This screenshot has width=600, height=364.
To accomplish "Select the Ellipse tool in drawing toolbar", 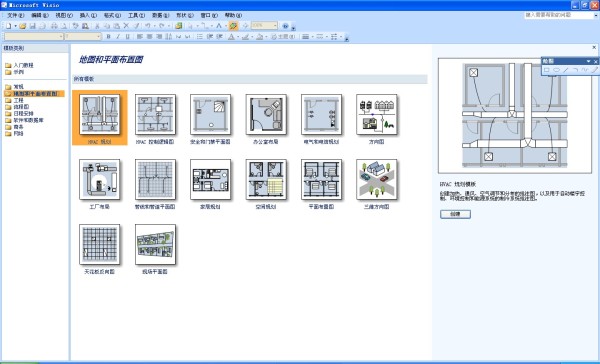I will (x=556, y=70).
